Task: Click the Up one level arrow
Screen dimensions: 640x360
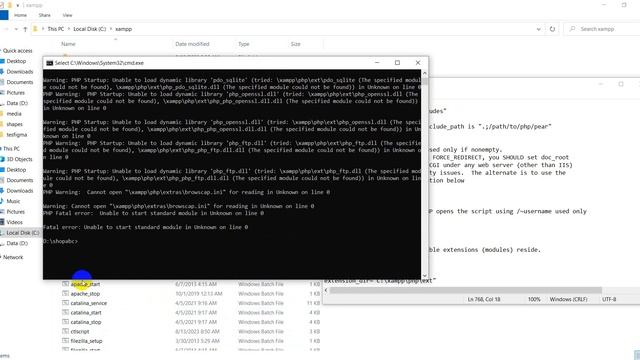Action: (25, 29)
